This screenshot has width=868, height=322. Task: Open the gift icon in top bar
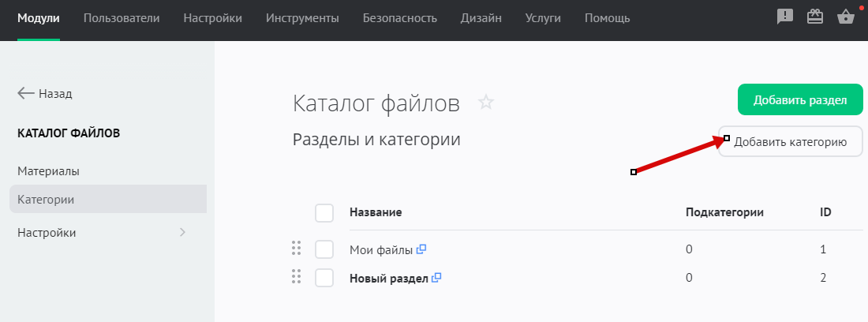point(815,17)
